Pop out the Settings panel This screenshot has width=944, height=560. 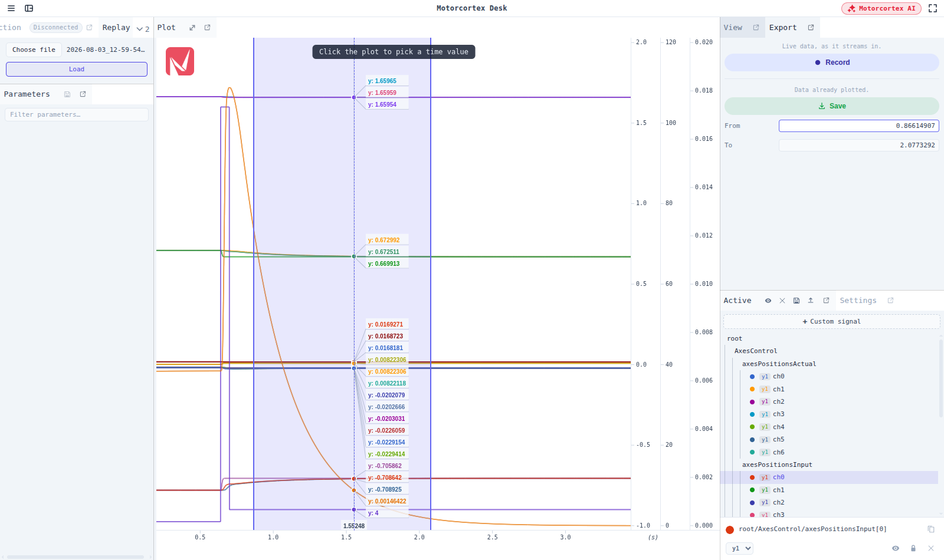click(891, 301)
